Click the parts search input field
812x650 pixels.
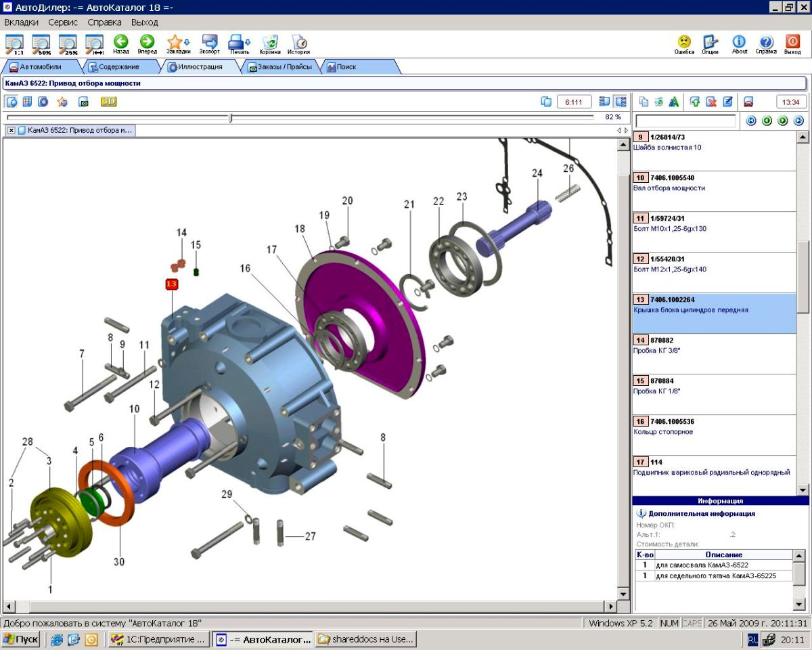tap(685, 121)
